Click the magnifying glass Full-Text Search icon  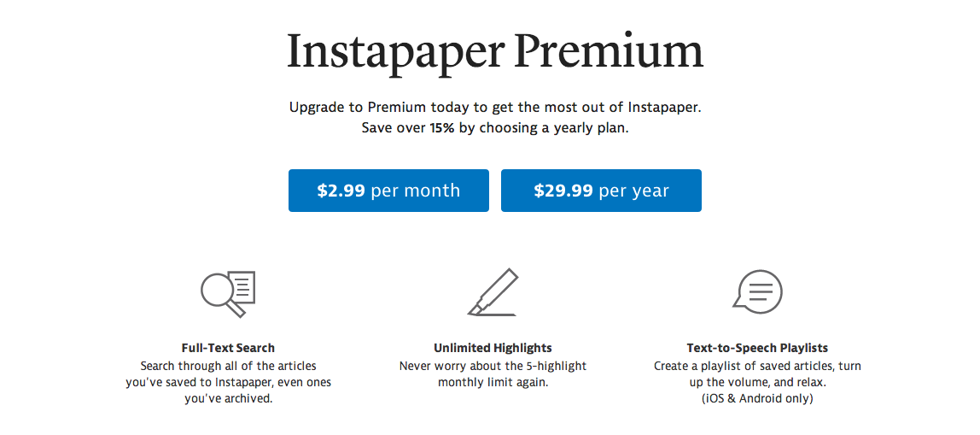click(227, 293)
